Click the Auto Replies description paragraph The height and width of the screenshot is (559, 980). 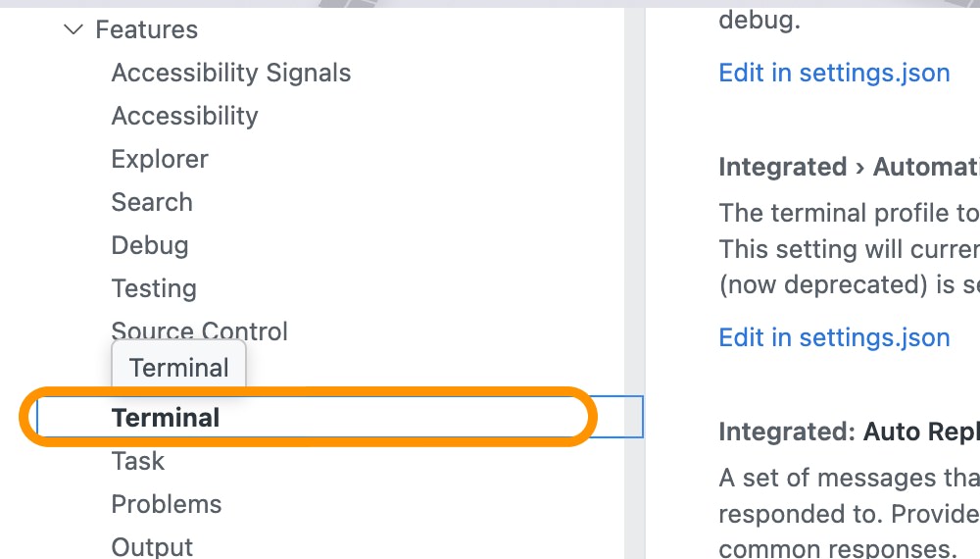pos(849,513)
